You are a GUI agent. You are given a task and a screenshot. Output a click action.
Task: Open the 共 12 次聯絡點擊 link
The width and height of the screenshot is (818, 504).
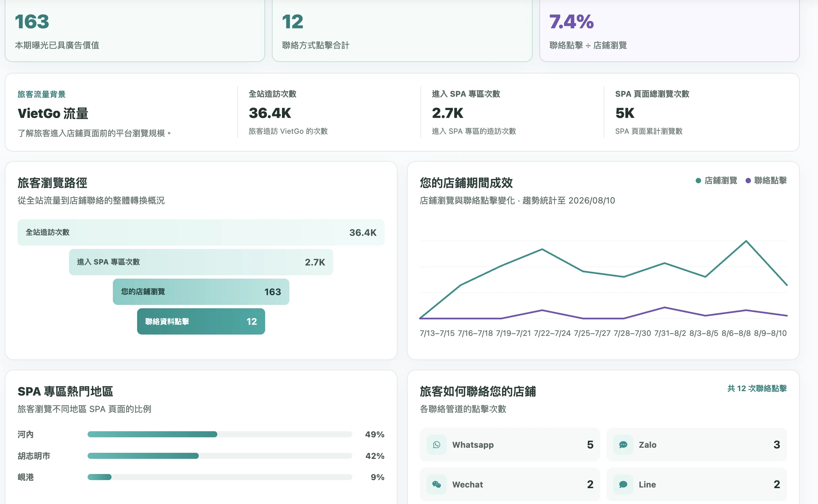pos(757,388)
